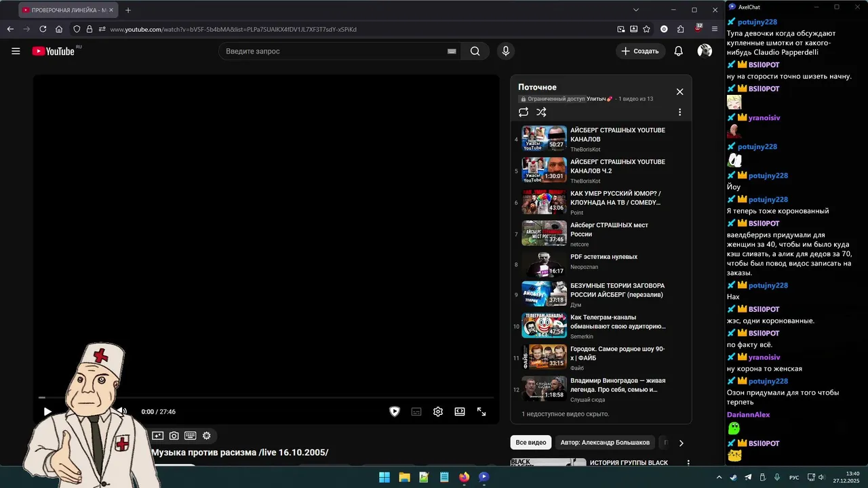This screenshot has height=488, width=868.
Task: Open БЕЗУМНЫЕ ТЕОРИИ ЗАГОВОРА РОССИИ video
Action: (x=601, y=295)
